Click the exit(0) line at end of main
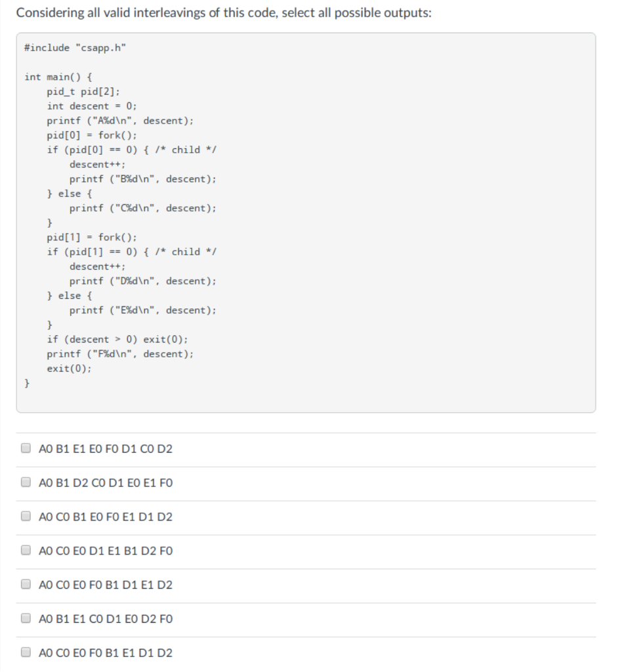628x672 pixels. tap(68, 368)
